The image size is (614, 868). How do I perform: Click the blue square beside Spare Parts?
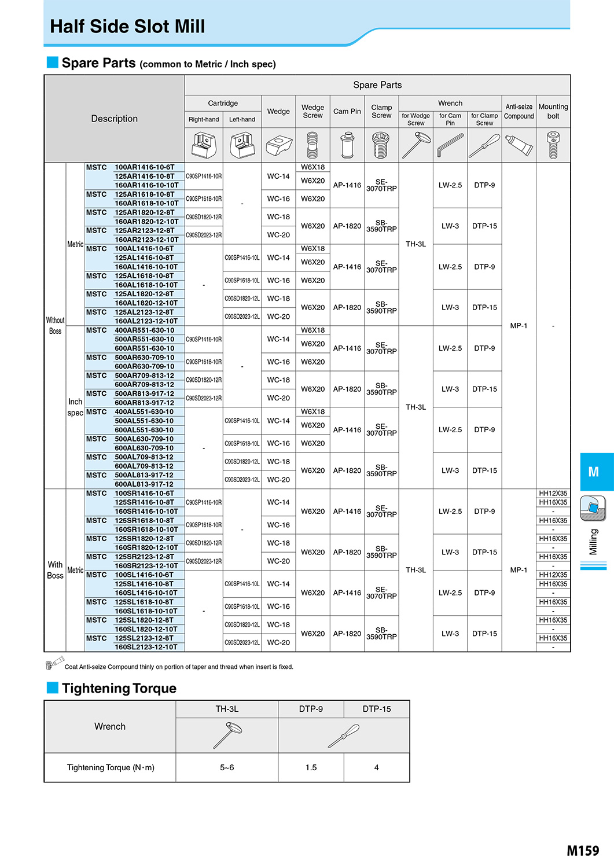click(53, 62)
